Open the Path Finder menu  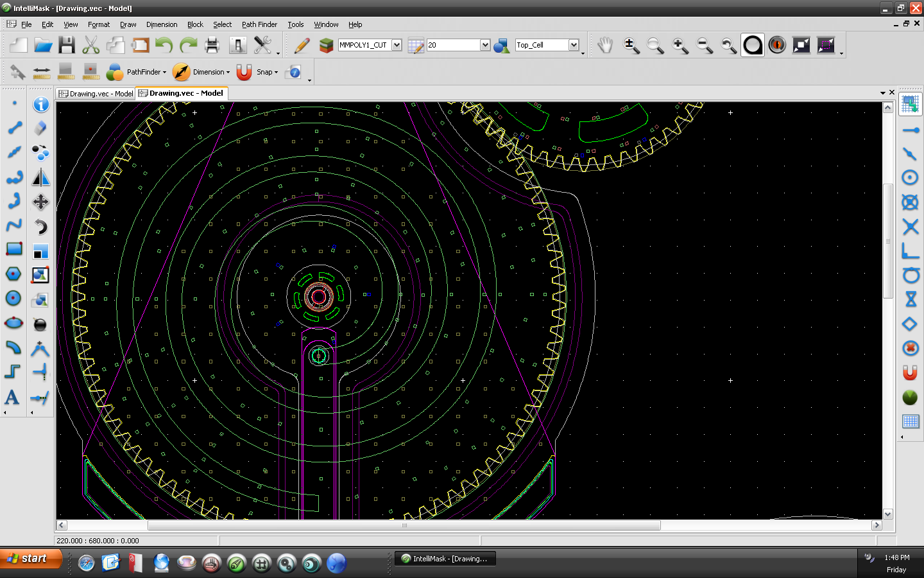pyautogui.click(x=259, y=24)
